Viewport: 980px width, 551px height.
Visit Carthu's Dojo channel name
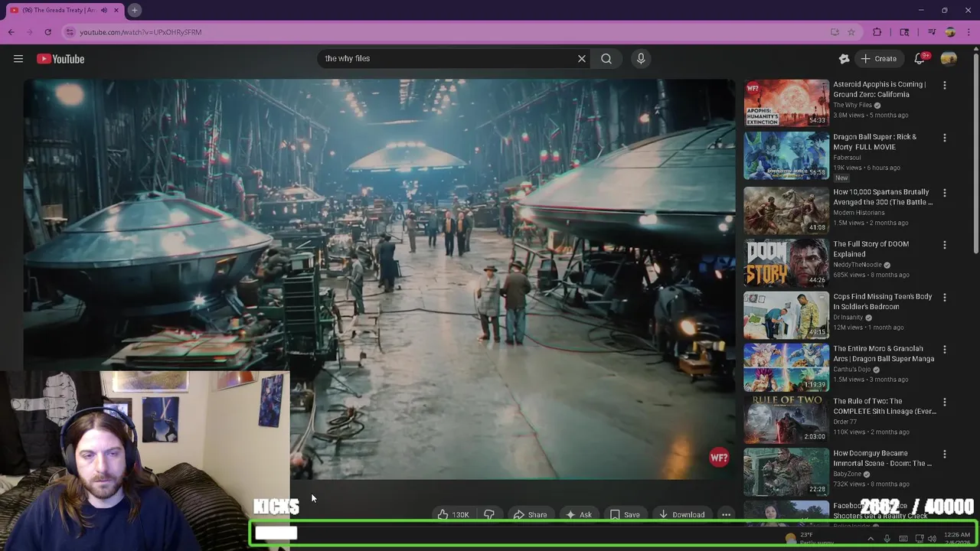point(852,370)
